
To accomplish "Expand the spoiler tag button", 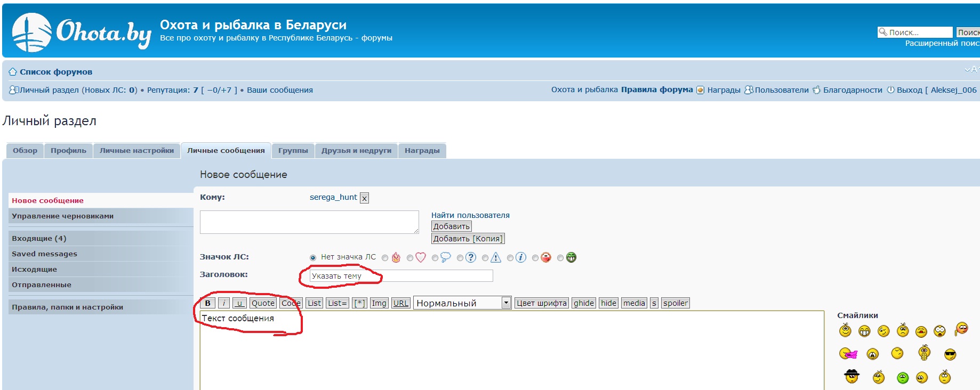I will pyautogui.click(x=675, y=303).
